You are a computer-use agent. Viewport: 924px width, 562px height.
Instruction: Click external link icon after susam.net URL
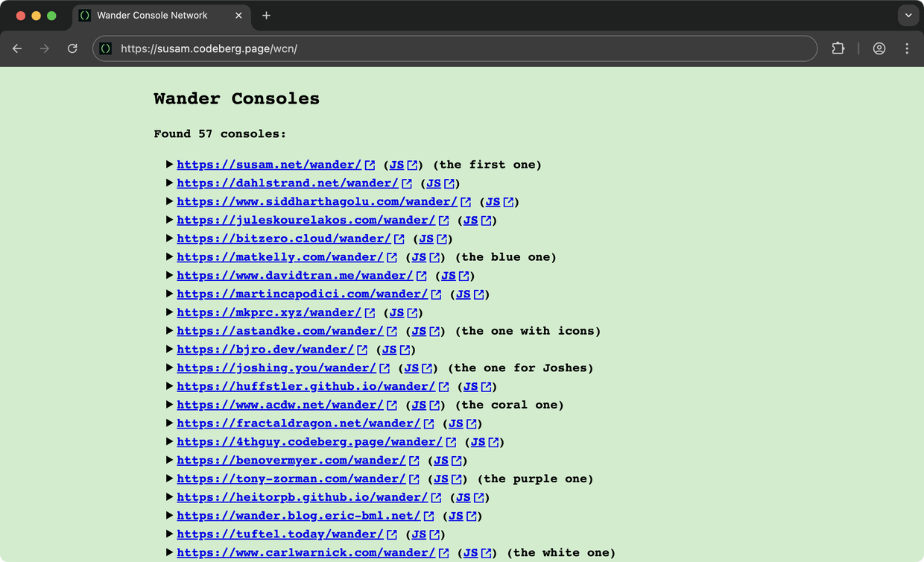click(x=370, y=165)
